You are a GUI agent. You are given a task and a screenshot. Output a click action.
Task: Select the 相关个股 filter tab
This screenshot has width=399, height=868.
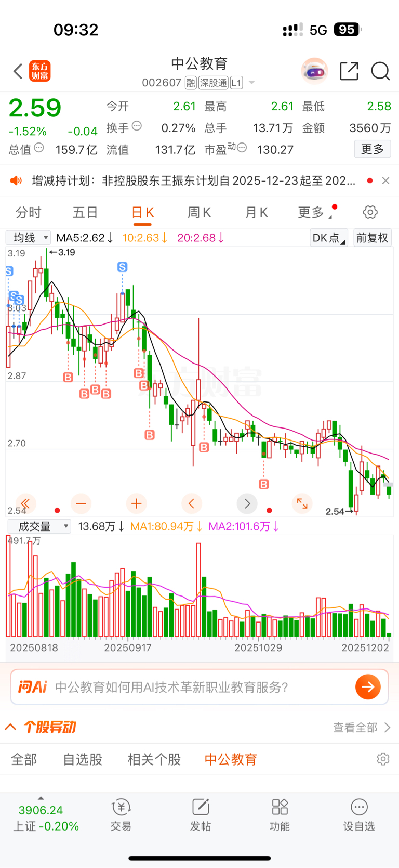point(154,759)
